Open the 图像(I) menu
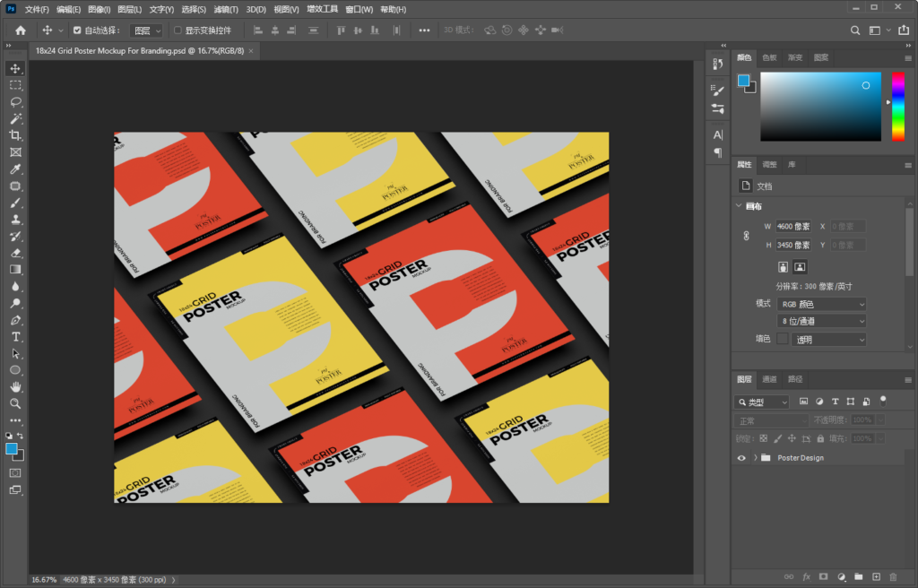 99,9
